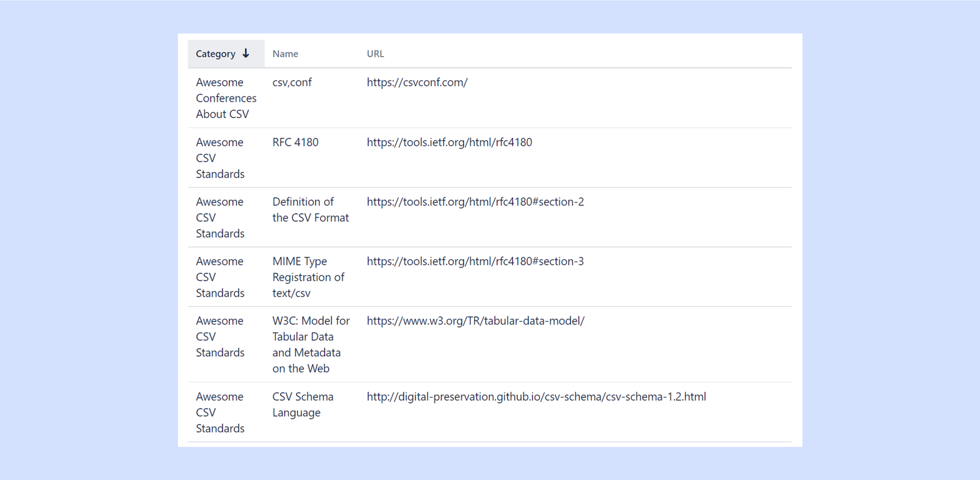Click the Category cell beside CSV Schema Language
Viewport: 980px width, 480px height.
click(220, 412)
